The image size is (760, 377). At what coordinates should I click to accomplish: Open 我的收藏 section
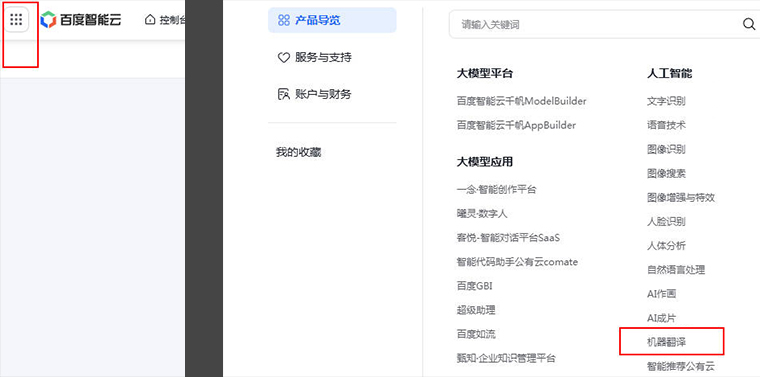pos(299,153)
